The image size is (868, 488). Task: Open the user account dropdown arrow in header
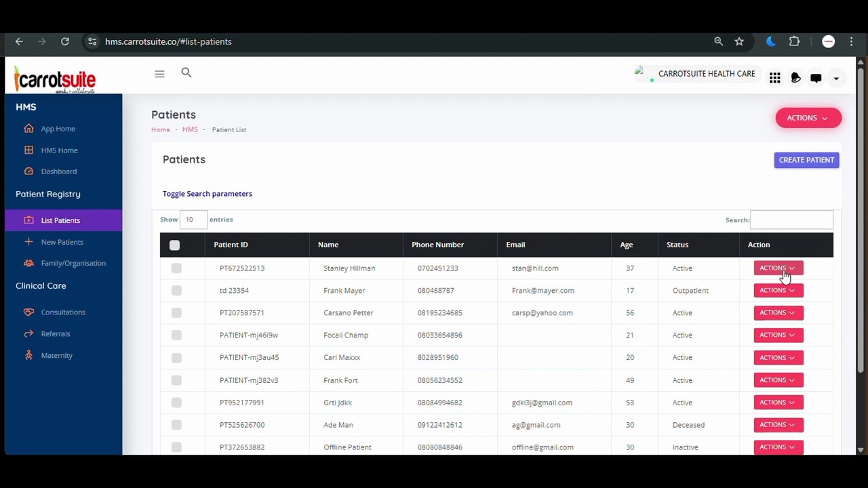(x=836, y=79)
